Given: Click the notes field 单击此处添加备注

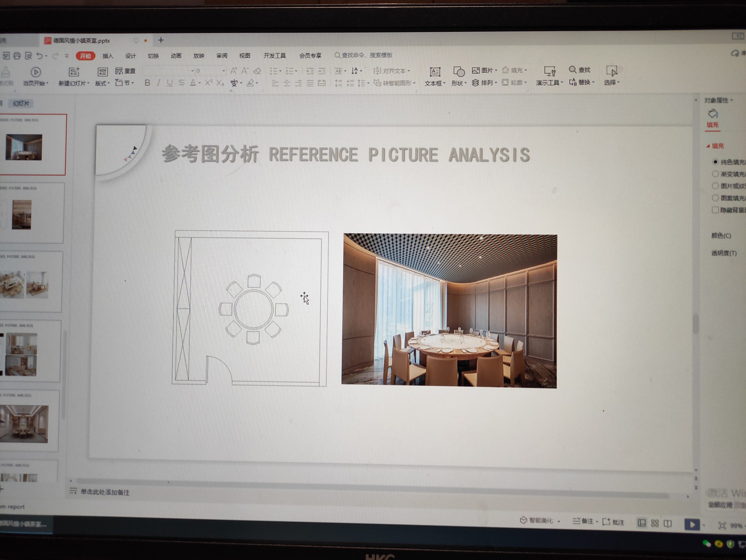Looking at the screenshot, I should coord(105,492).
